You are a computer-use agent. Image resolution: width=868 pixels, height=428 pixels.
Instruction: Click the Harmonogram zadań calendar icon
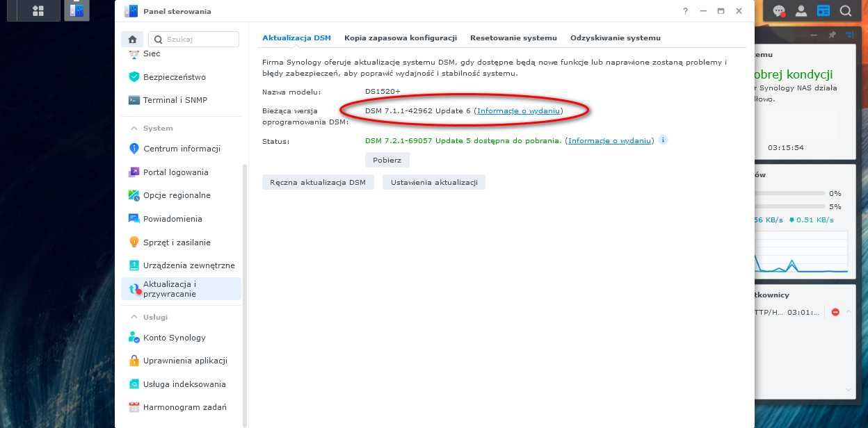point(134,407)
